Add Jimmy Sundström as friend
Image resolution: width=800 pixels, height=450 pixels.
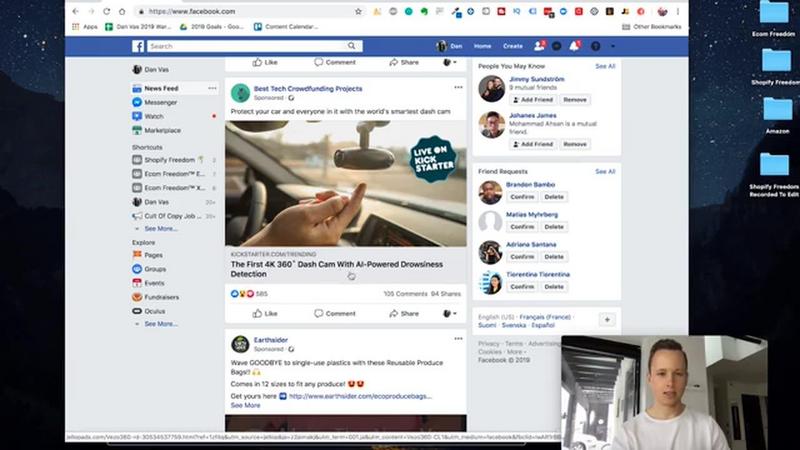click(533, 100)
